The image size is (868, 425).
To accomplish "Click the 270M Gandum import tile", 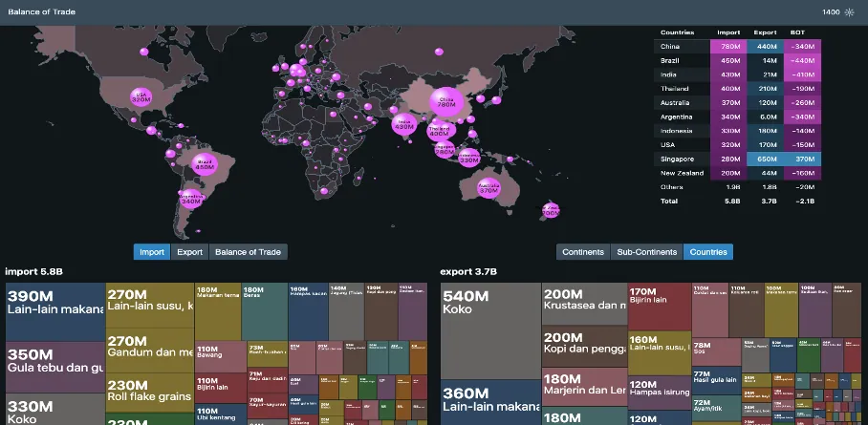I will pyautogui.click(x=149, y=351).
